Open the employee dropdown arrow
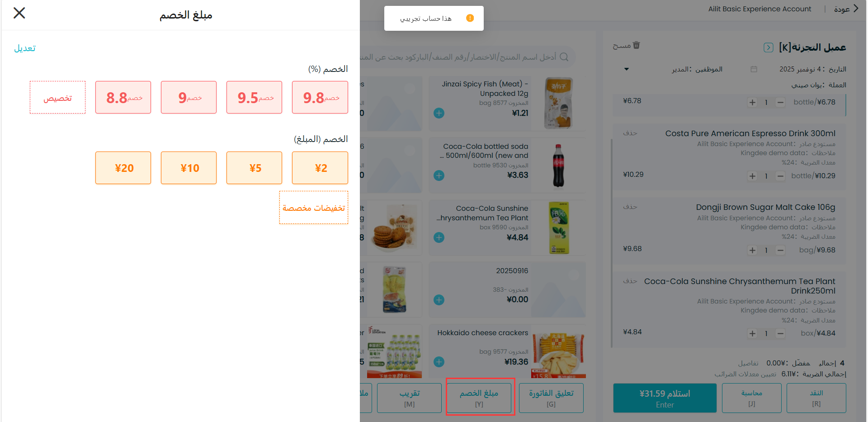 pyautogui.click(x=627, y=69)
